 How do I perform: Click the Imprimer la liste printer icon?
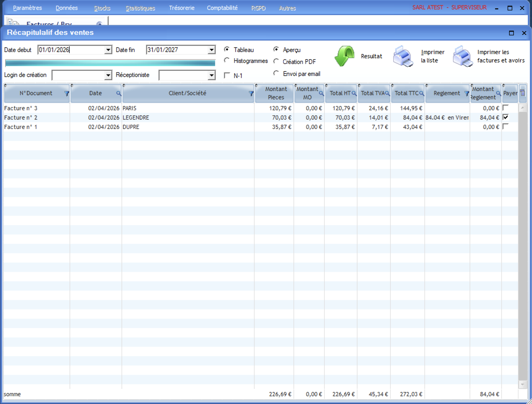pyautogui.click(x=403, y=56)
